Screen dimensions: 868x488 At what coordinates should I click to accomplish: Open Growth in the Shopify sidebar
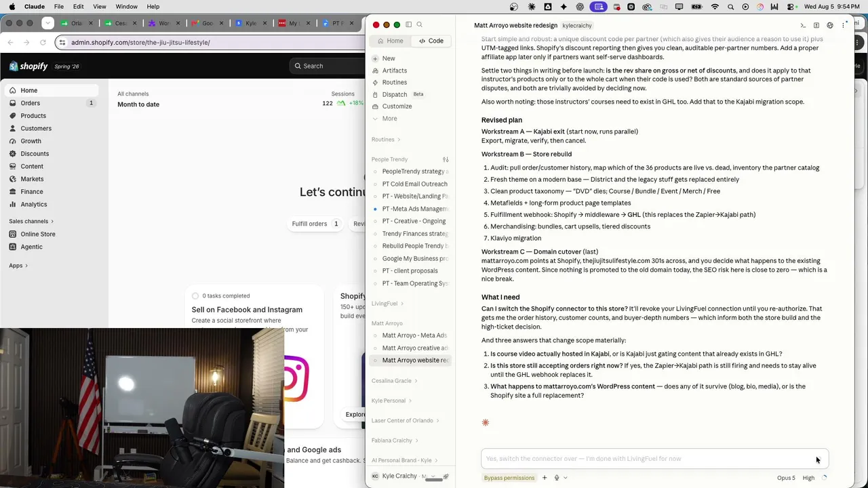click(53, 141)
